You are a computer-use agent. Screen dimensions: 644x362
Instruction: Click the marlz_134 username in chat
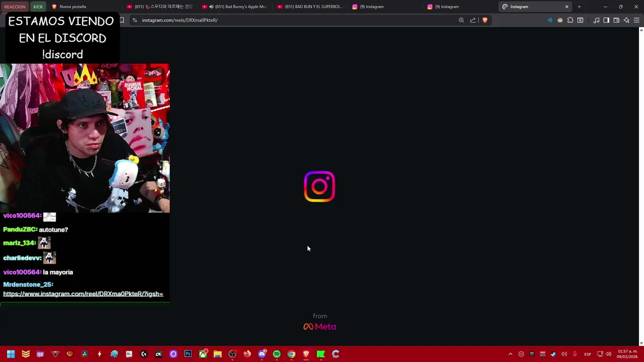[x=20, y=243]
